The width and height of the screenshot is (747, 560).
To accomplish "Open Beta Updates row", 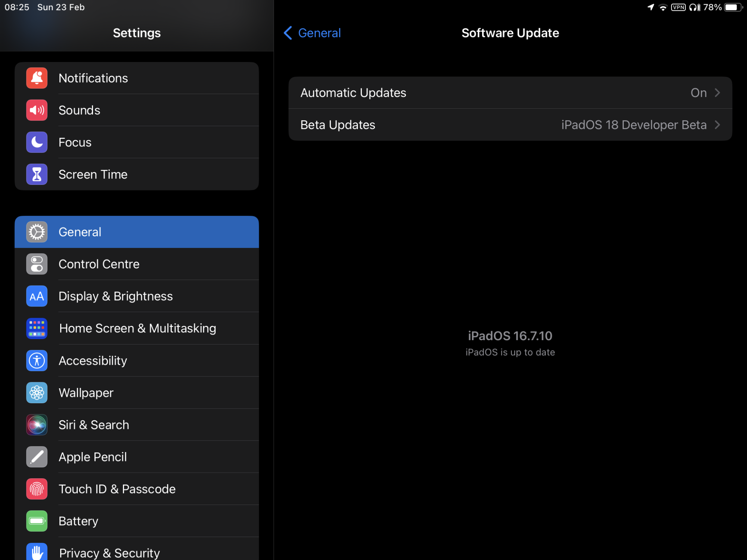I will [510, 125].
